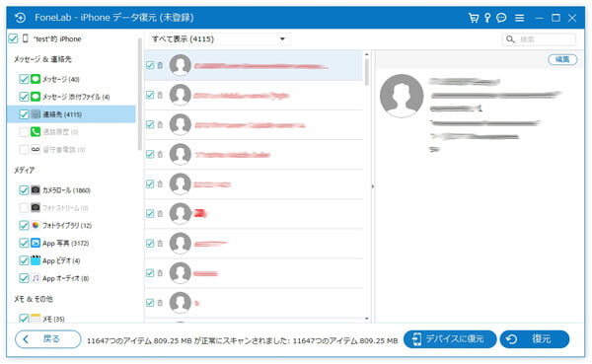This screenshot has width=592, height=364.
Task: Open the feedback chat bubble icon
Action: click(501, 18)
